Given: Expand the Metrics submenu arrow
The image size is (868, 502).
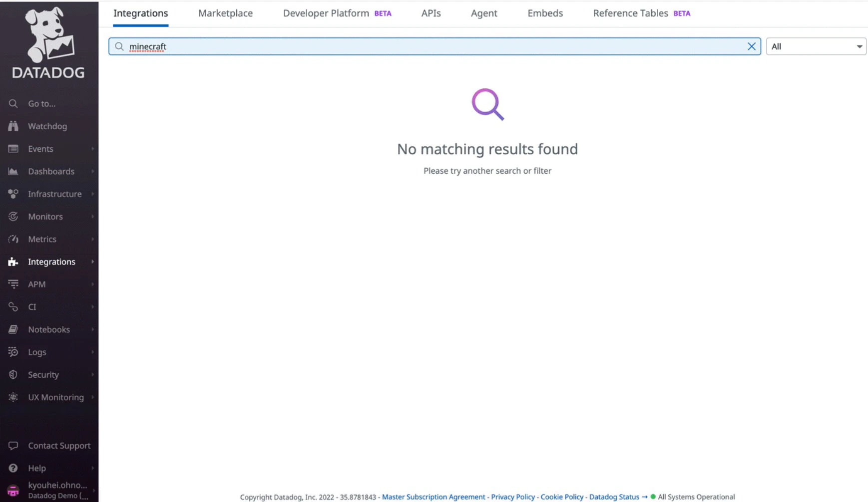Looking at the screenshot, I should click(x=92, y=239).
